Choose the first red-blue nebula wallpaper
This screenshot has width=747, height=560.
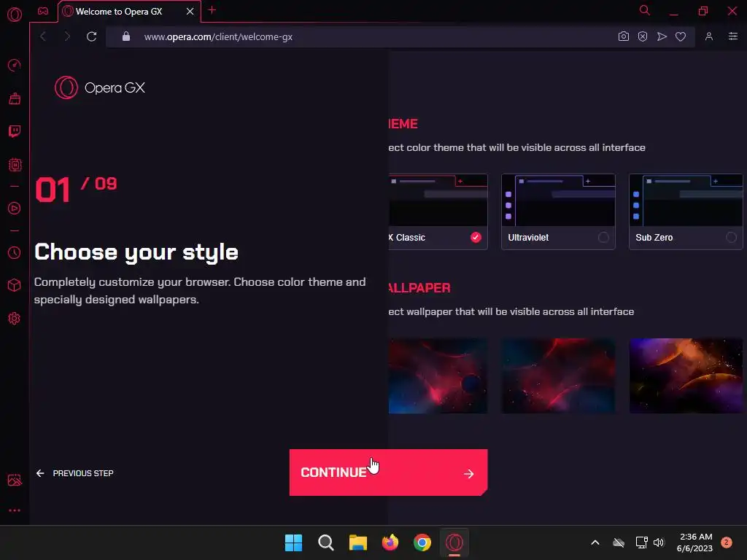438,376
